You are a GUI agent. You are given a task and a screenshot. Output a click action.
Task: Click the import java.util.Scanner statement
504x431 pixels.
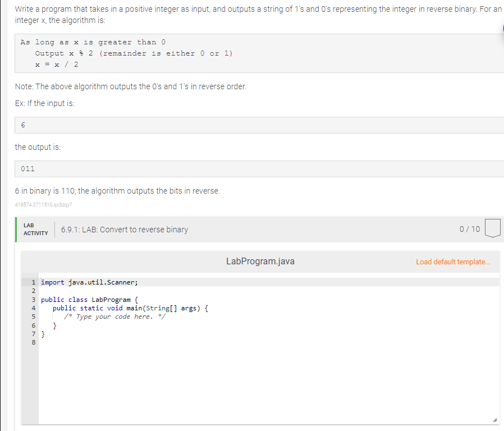pos(88,282)
